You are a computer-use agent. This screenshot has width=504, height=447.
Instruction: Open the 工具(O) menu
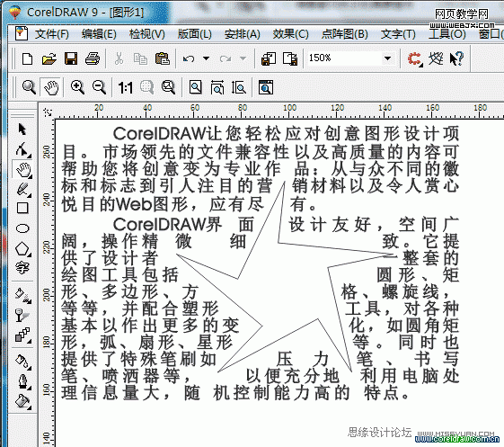[x=447, y=34]
